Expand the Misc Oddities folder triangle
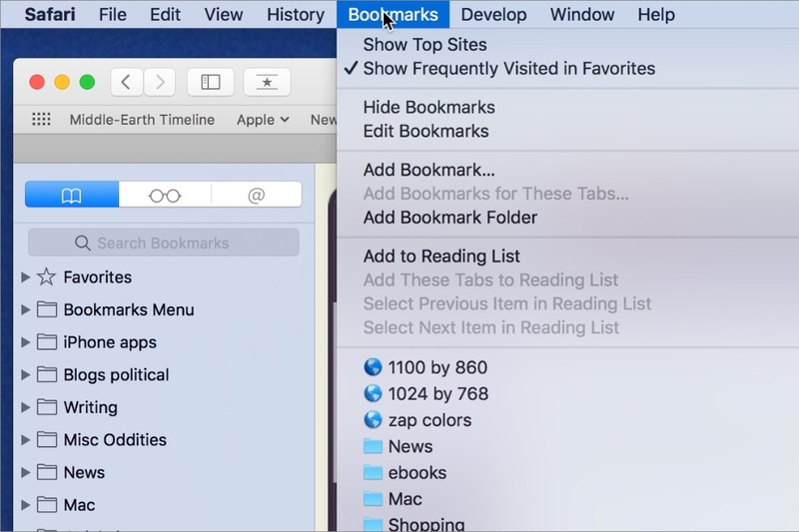 point(25,440)
